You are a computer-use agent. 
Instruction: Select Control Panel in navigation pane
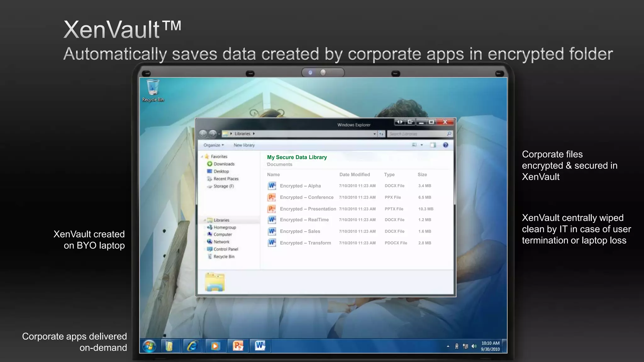pos(225,249)
